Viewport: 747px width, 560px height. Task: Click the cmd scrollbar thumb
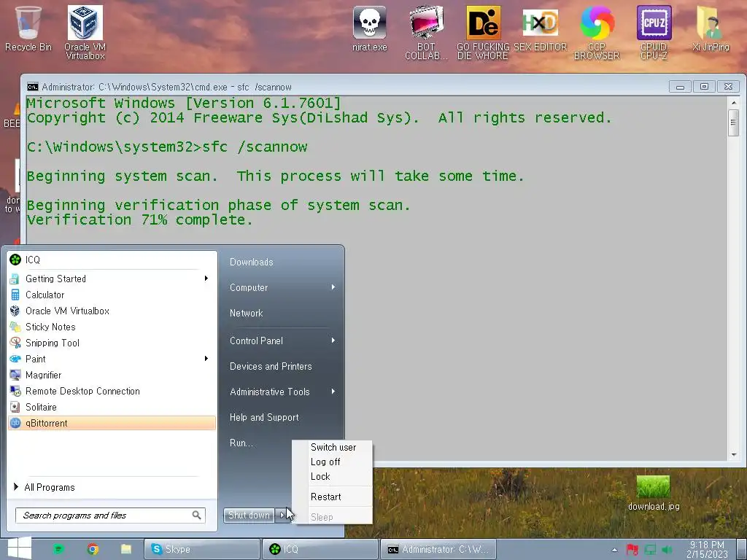(734, 122)
